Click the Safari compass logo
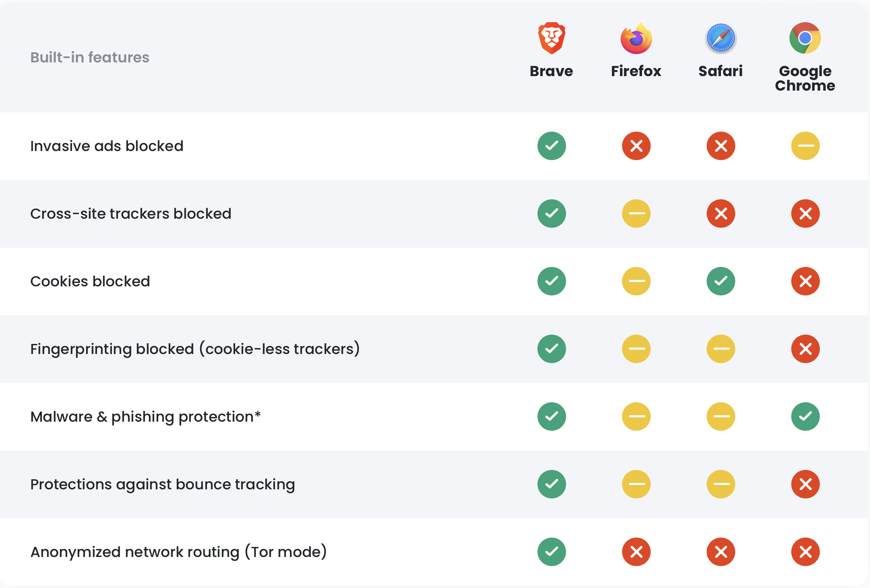 [x=721, y=38]
